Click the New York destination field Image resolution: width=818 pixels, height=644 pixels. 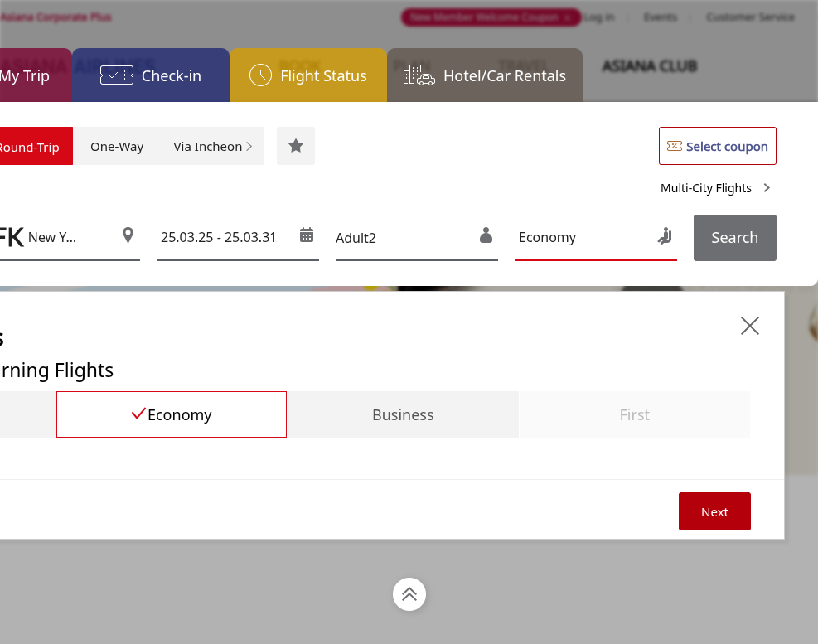(x=70, y=237)
